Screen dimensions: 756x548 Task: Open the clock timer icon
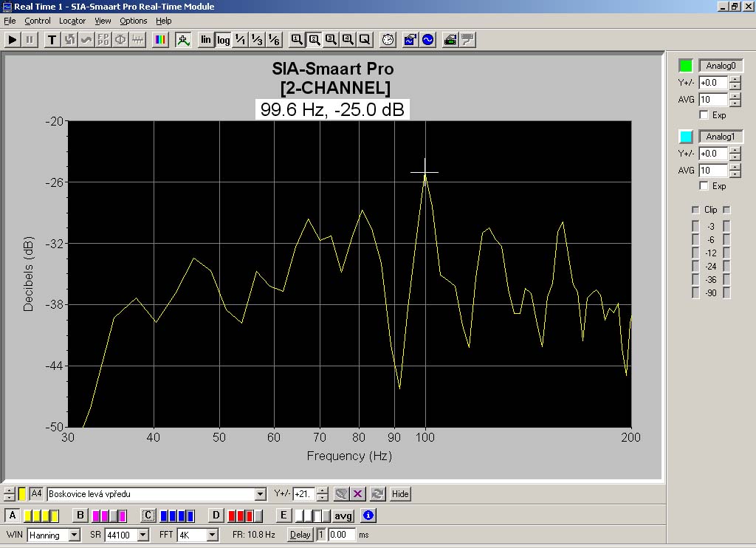click(x=388, y=40)
